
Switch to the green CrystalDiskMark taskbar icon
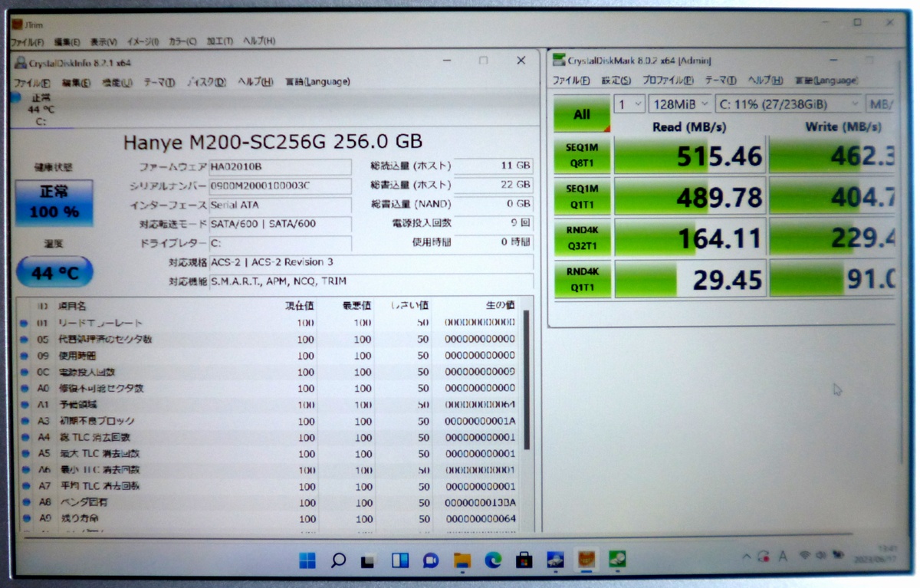[617, 560]
